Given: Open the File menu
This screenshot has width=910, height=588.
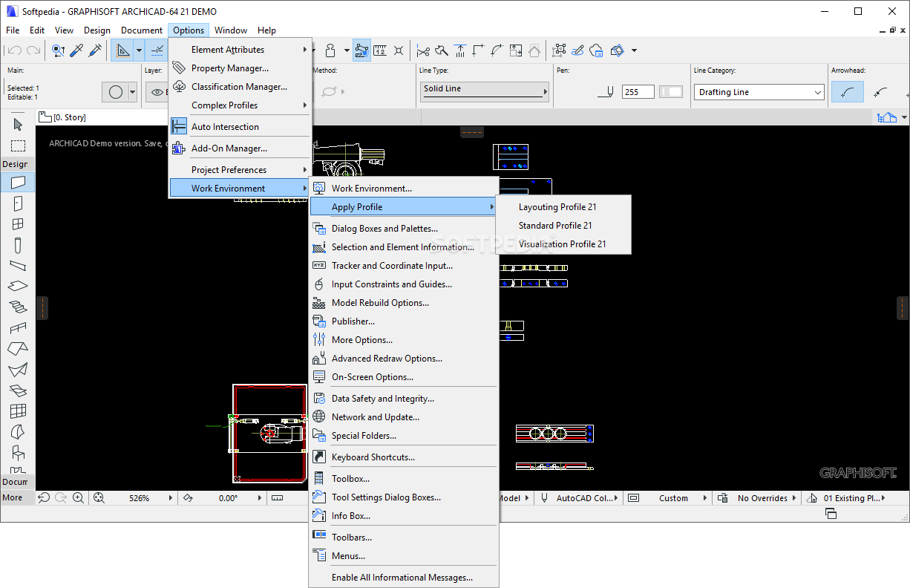Looking at the screenshot, I should (13, 30).
